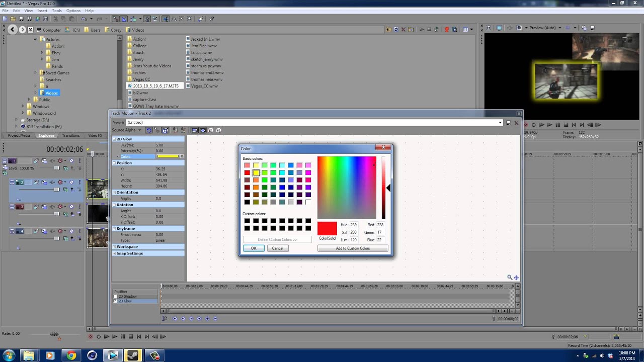644x362 pixels.
Task: Click the Explorer back arrow button
Action: click(13, 30)
